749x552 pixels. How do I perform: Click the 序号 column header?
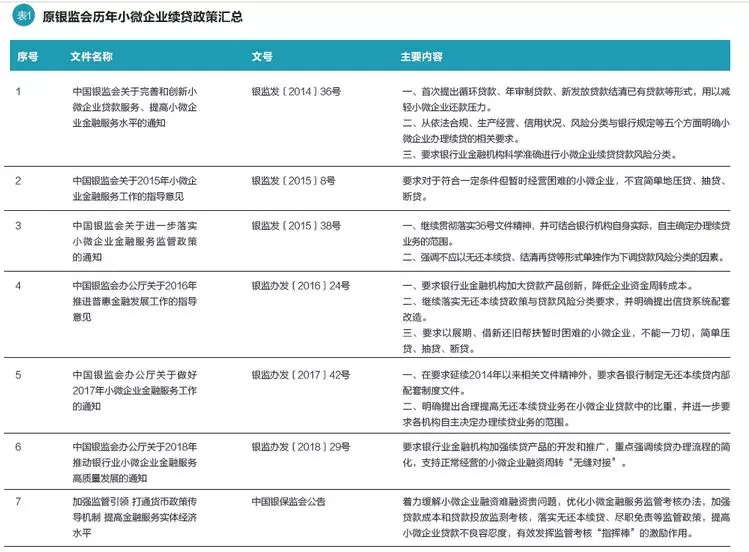[x=28, y=57]
